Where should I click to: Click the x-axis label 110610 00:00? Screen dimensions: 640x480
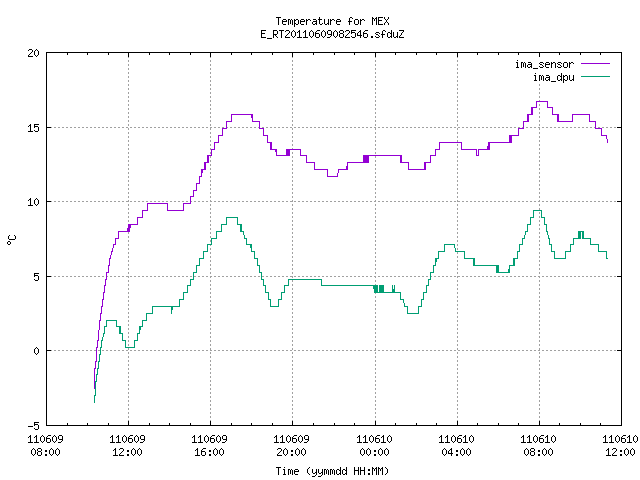[375, 446]
